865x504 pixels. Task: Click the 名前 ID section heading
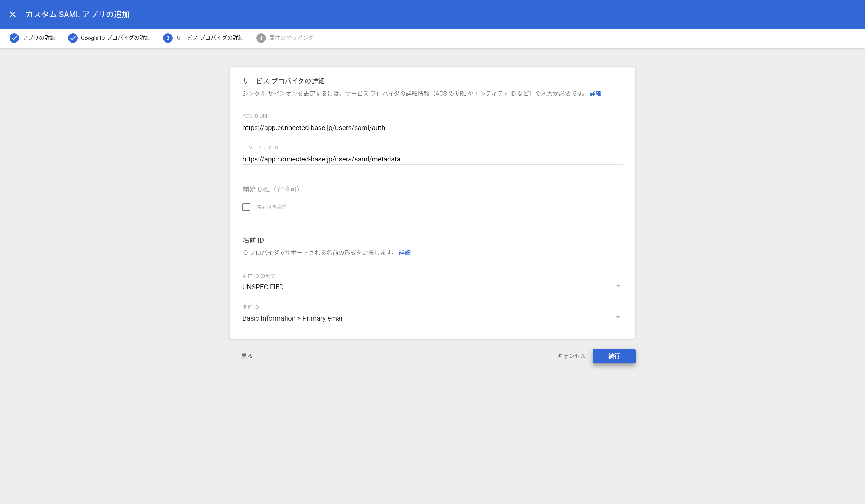point(253,240)
